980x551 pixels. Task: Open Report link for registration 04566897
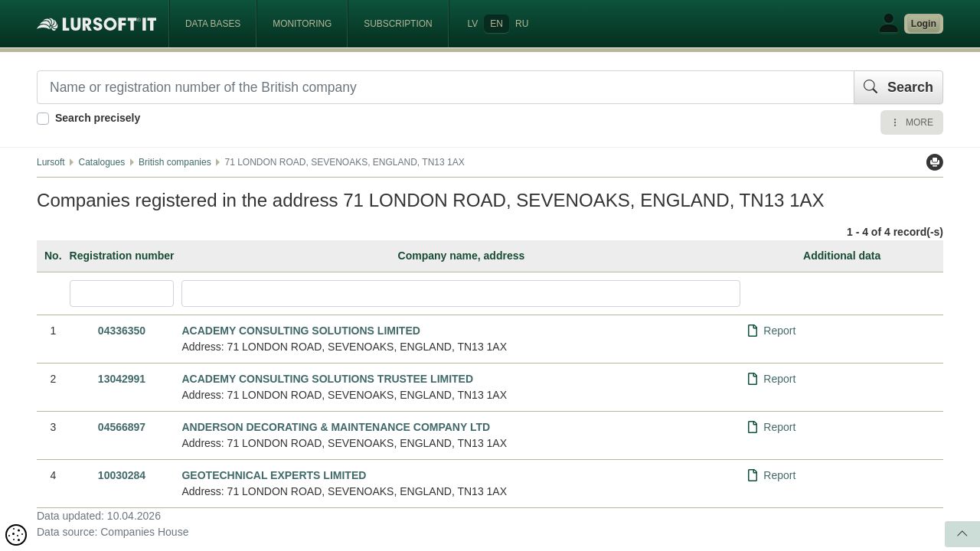coord(779,427)
